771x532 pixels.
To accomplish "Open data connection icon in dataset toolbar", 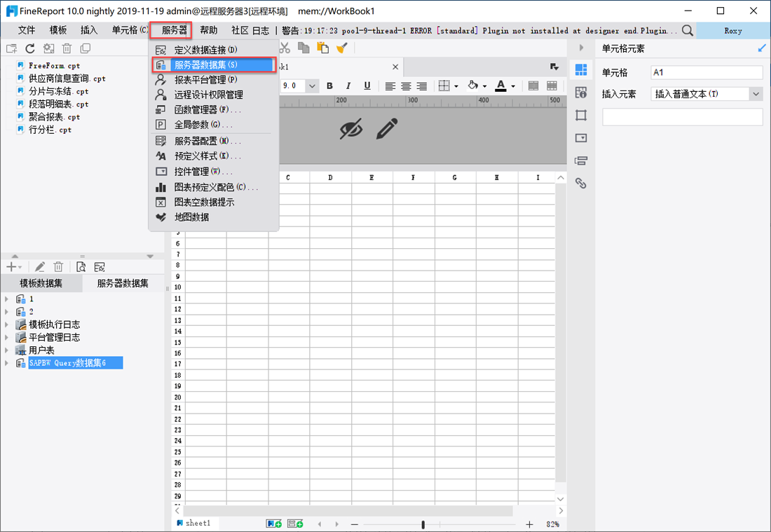I will 100,267.
